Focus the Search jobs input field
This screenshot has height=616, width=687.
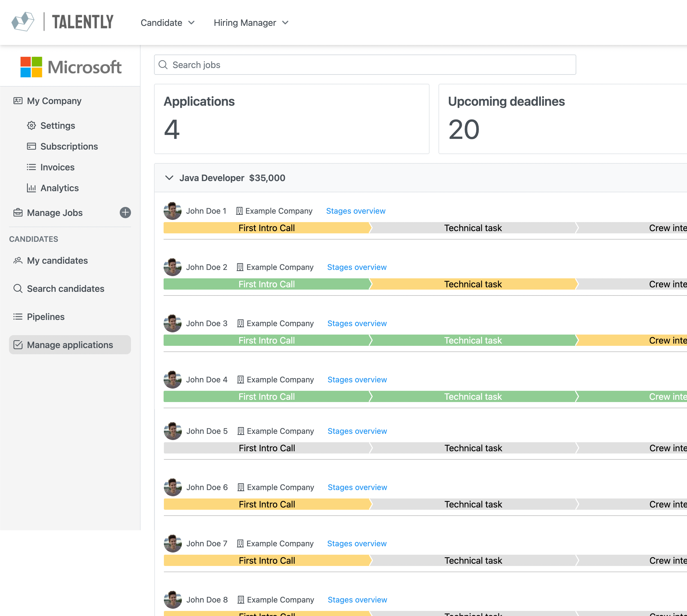tap(365, 65)
